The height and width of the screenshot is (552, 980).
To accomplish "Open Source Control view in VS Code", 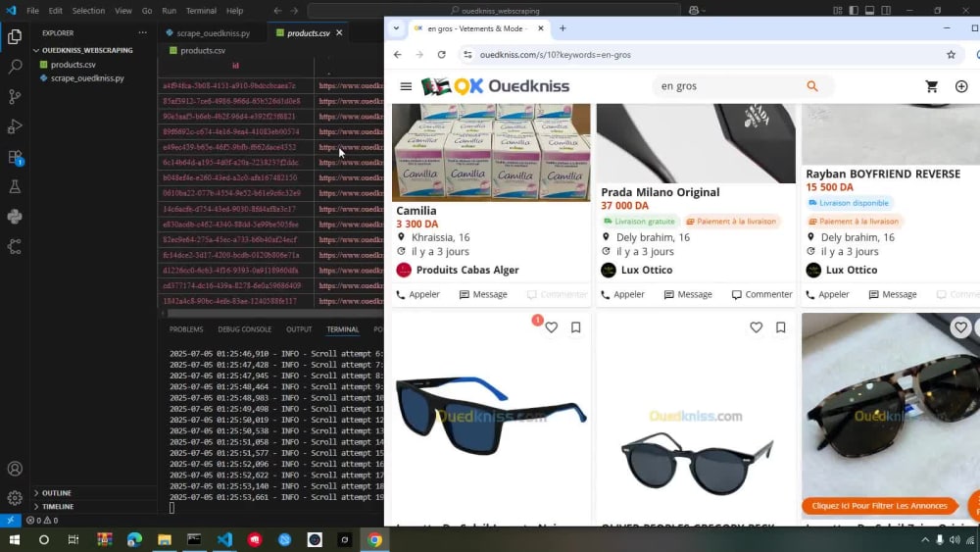I will 15,96.
